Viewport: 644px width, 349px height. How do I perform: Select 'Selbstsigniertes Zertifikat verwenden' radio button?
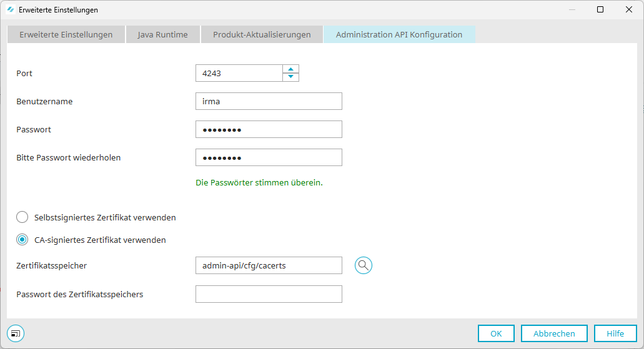(22, 217)
